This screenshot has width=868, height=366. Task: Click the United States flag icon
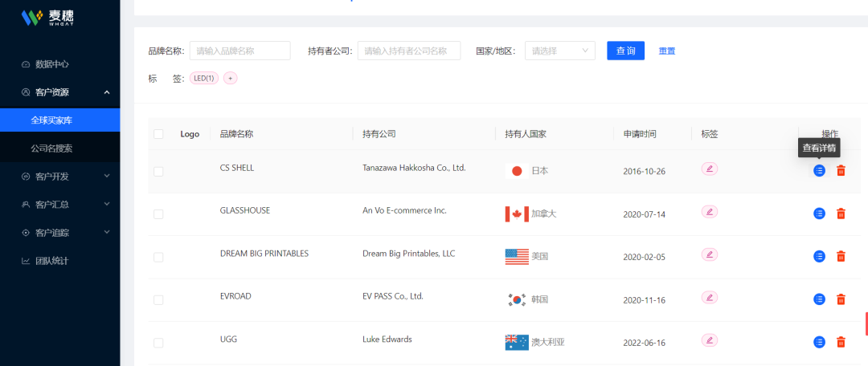[517, 257]
